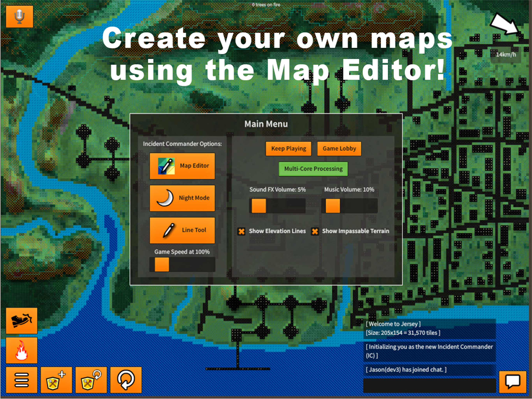Uncheck Show Impassable Terrain checkbox
Image resolution: width=532 pixels, height=399 pixels.
(315, 231)
